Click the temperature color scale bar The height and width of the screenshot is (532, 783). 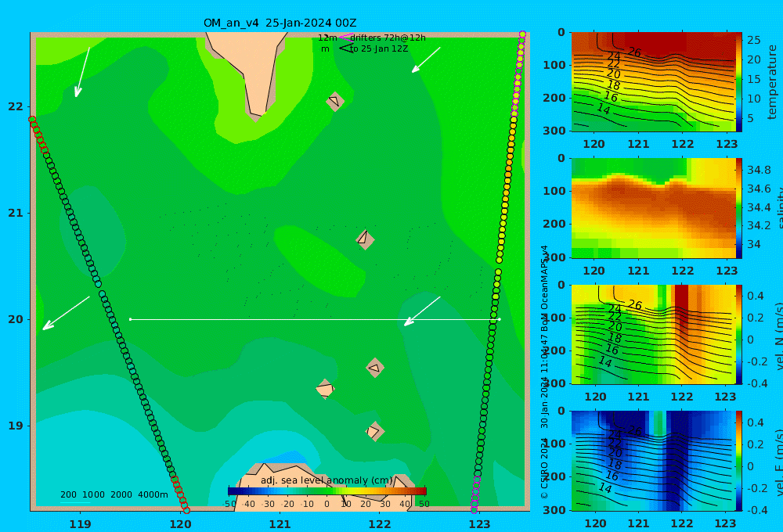739,82
